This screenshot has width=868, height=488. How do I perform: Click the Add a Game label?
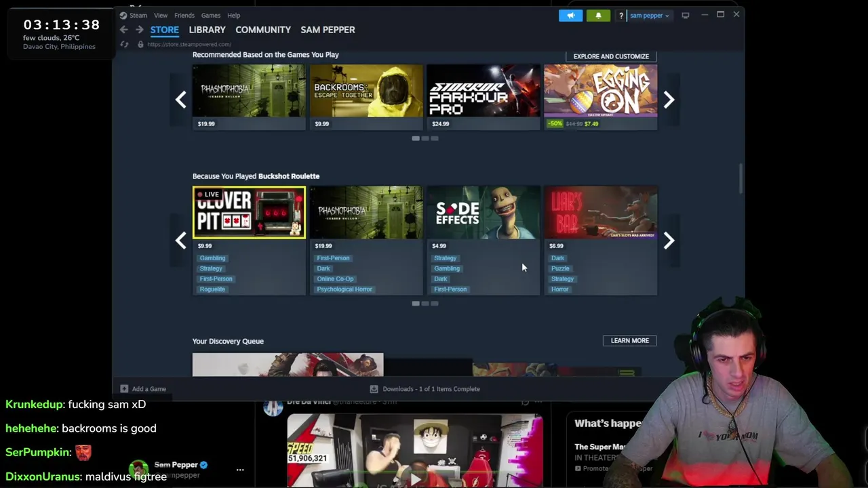click(149, 389)
